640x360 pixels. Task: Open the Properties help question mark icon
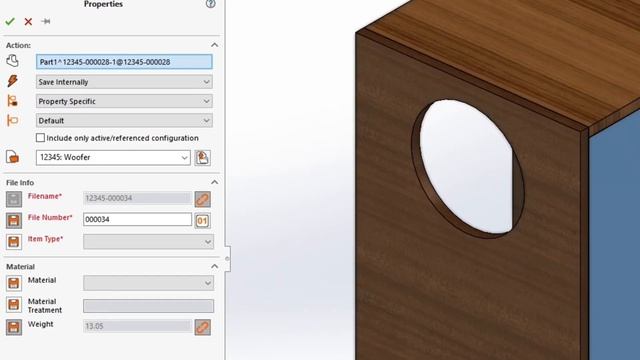(211, 4)
